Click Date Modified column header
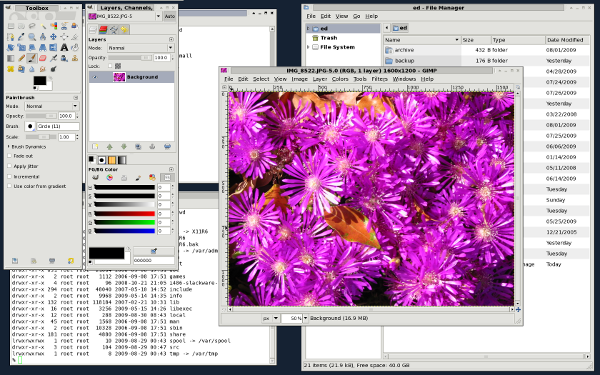This screenshot has height=375, width=600. point(567,40)
